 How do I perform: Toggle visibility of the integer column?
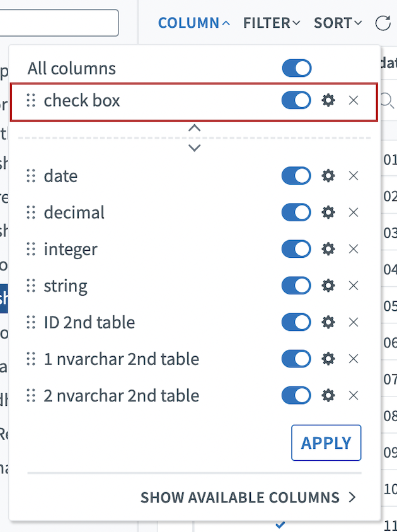pos(296,249)
